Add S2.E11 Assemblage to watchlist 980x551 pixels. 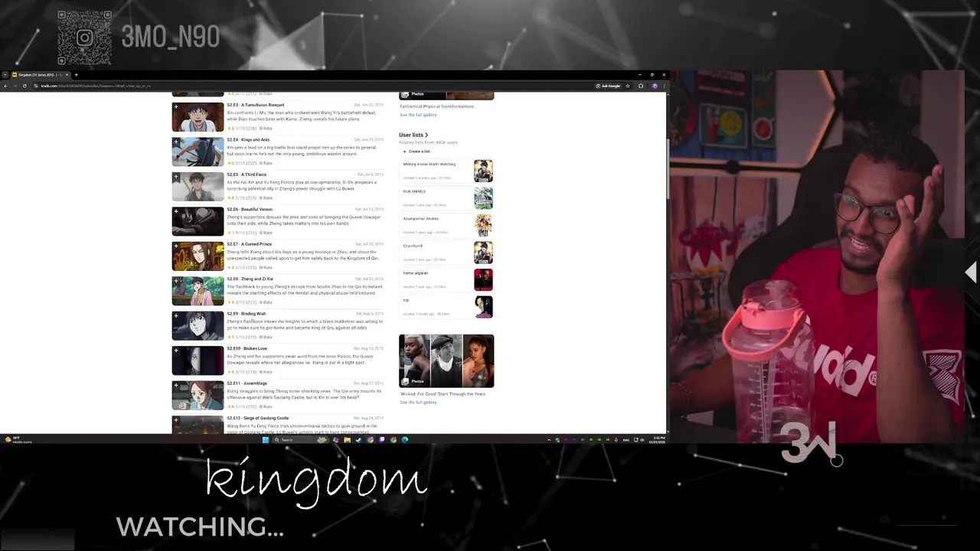175,386
